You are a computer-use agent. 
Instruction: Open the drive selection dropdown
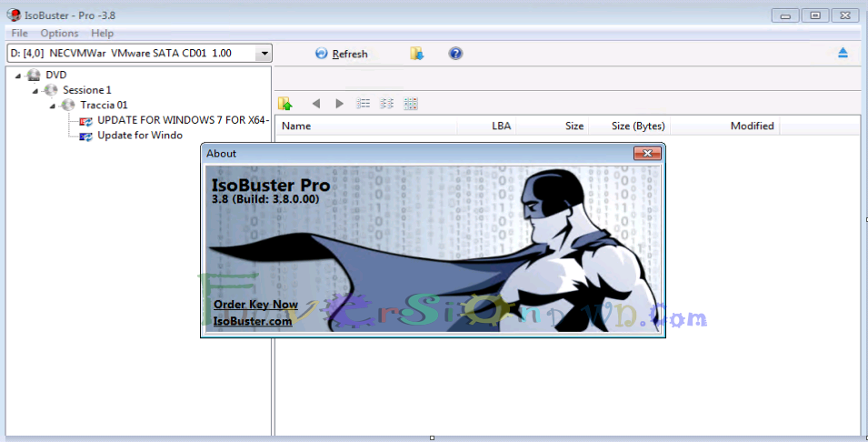(264, 53)
